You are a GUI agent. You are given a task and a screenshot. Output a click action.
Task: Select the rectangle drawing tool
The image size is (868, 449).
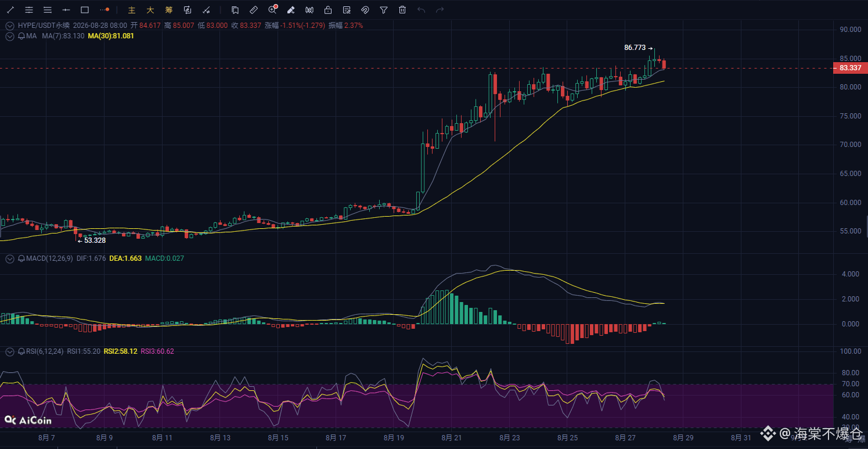coord(85,10)
